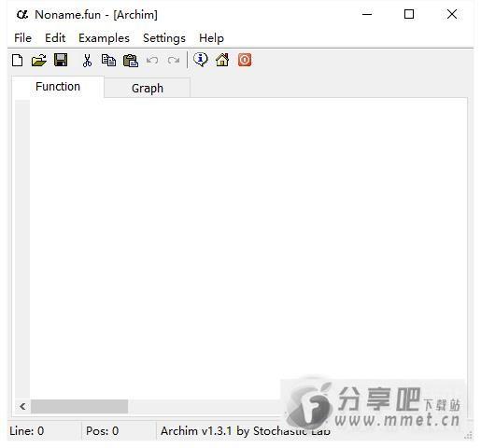Cut selection with scissors icon

click(x=87, y=60)
